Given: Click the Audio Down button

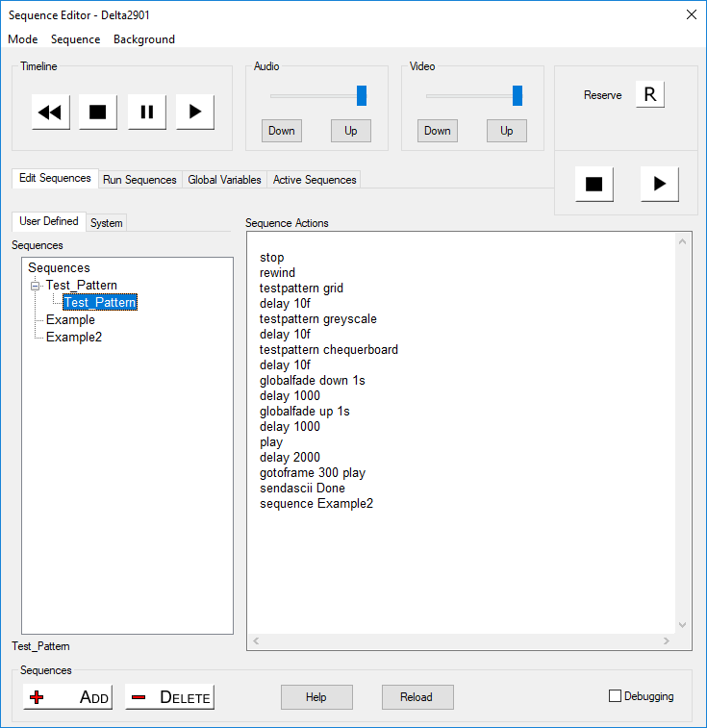Looking at the screenshot, I should 282,131.
